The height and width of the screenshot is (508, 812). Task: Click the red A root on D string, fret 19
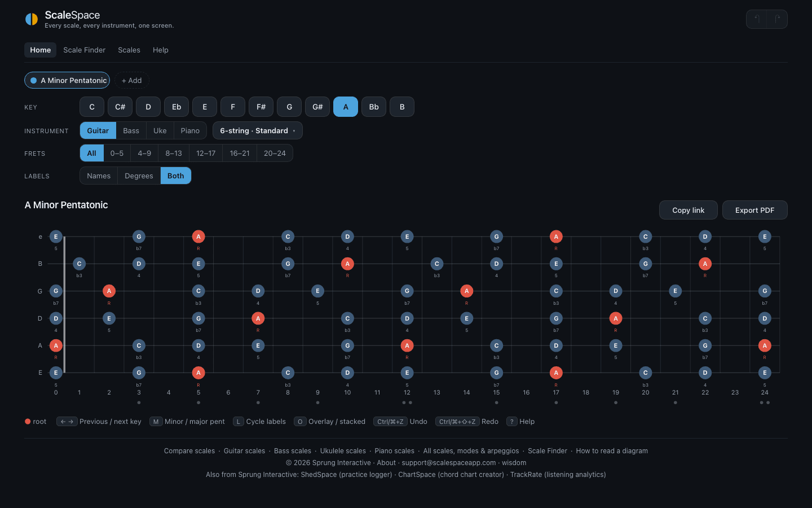616,318
